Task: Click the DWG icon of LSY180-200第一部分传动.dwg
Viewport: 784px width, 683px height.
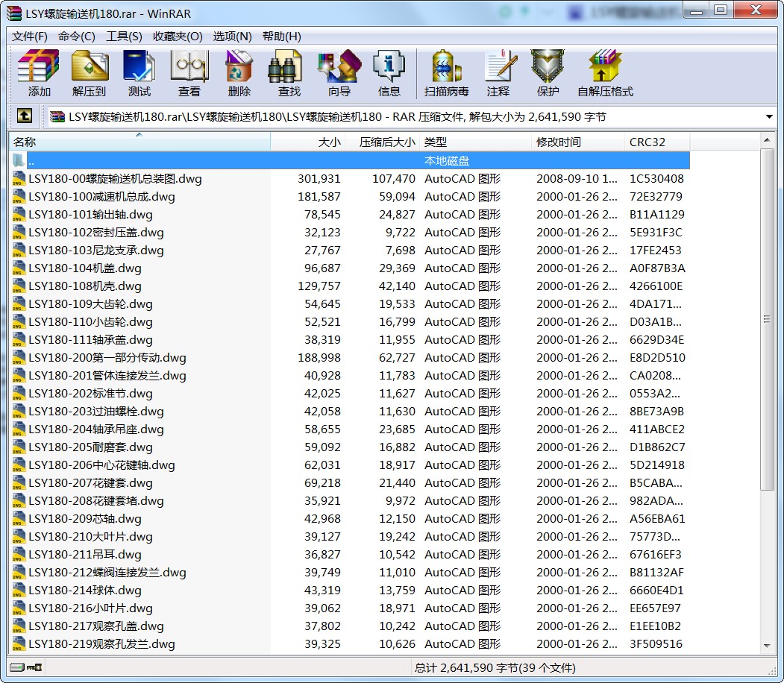Action: pos(19,357)
